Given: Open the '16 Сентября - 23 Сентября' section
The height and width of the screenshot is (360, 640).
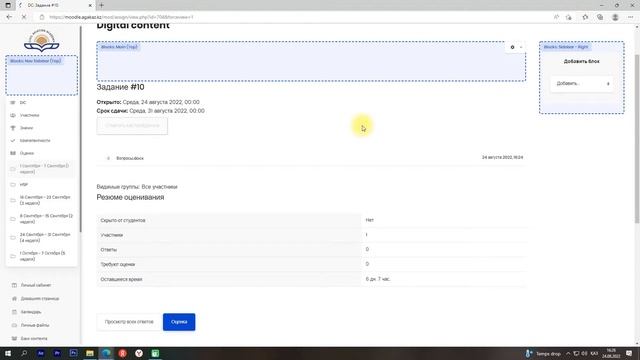Looking at the screenshot, I should 45,200.
